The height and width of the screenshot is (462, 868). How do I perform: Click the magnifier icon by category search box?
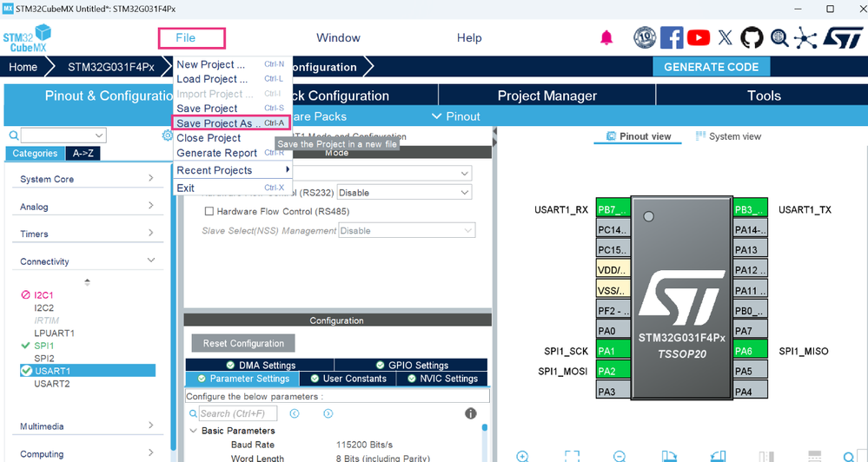(13, 135)
